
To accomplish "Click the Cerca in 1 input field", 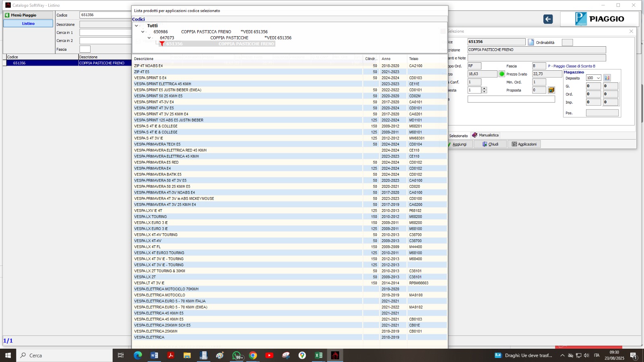I will 105,33.
